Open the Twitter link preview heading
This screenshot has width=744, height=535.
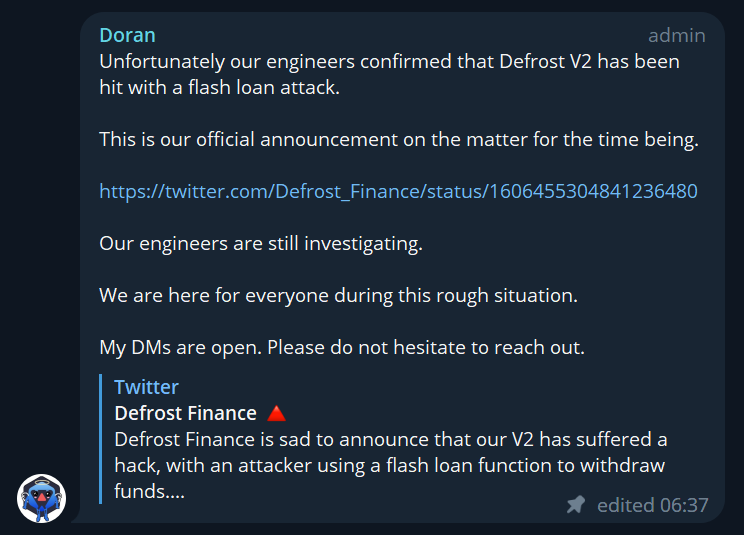coord(146,387)
